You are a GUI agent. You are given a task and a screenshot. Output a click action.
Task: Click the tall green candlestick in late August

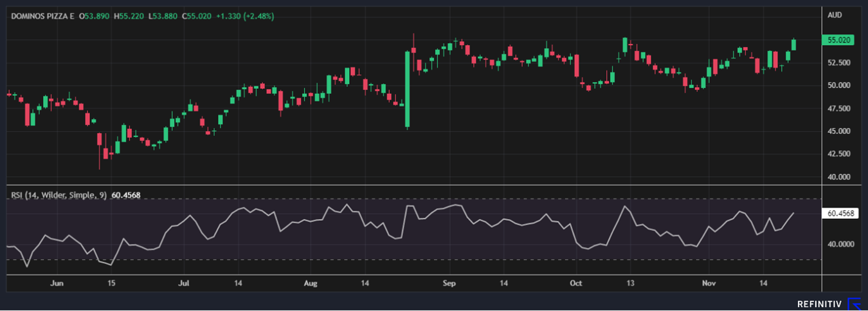click(x=408, y=89)
